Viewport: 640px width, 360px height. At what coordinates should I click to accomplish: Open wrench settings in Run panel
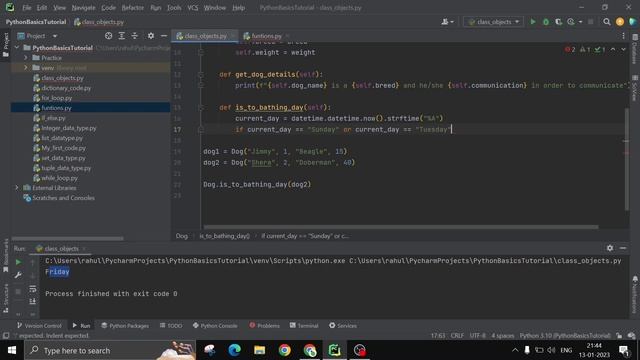pyautogui.click(x=18, y=276)
